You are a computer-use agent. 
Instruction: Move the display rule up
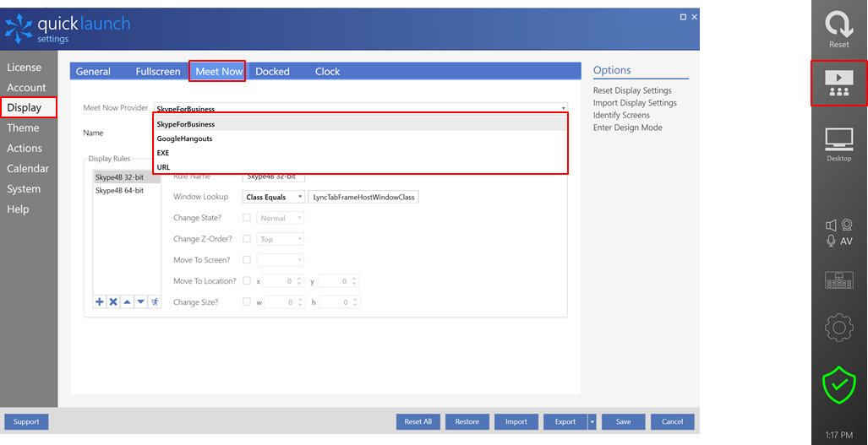click(127, 301)
